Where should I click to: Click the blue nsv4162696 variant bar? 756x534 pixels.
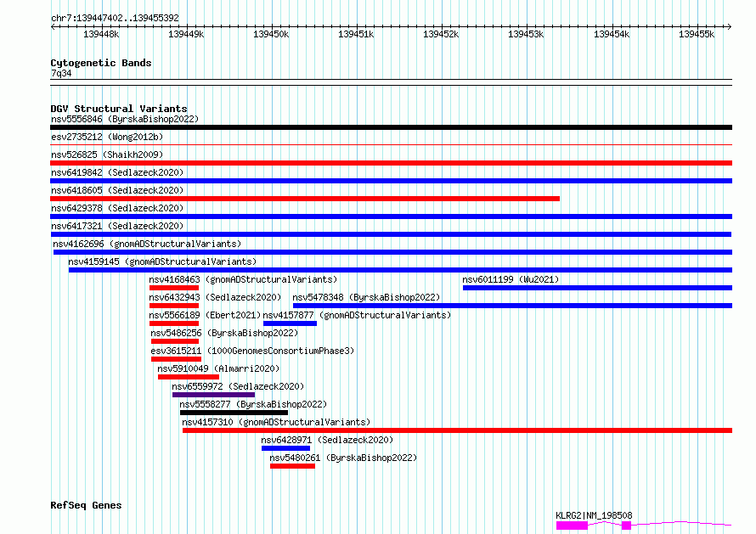coord(392,252)
